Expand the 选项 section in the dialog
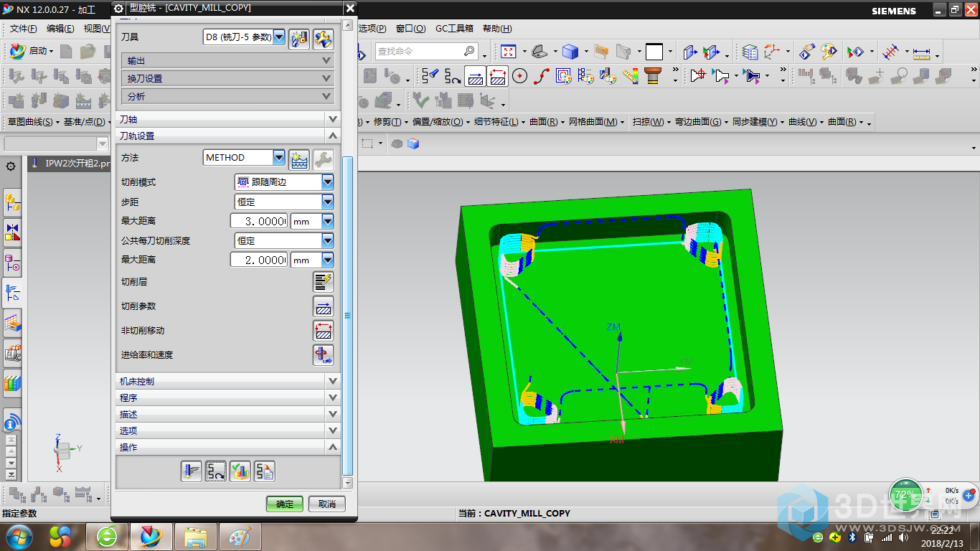The height and width of the screenshot is (551, 980). (227, 430)
